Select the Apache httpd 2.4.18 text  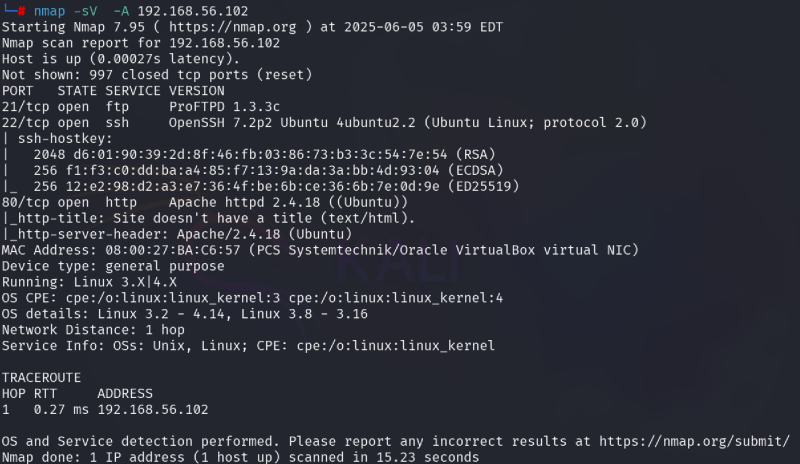coord(244,203)
